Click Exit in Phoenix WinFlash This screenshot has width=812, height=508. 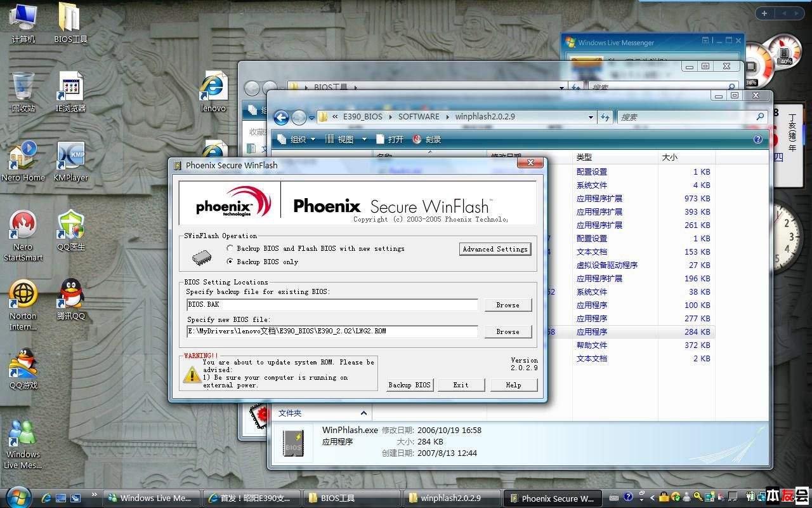click(x=461, y=385)
